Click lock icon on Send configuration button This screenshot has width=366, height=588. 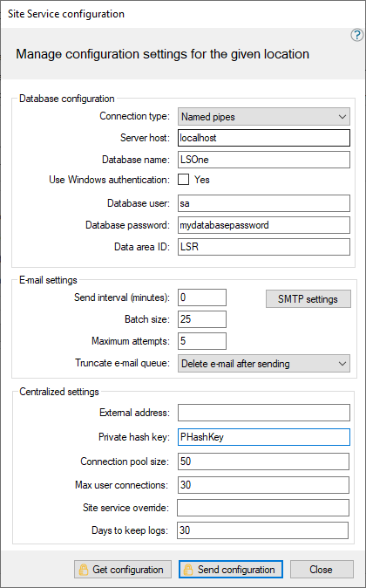pos(188,570)
